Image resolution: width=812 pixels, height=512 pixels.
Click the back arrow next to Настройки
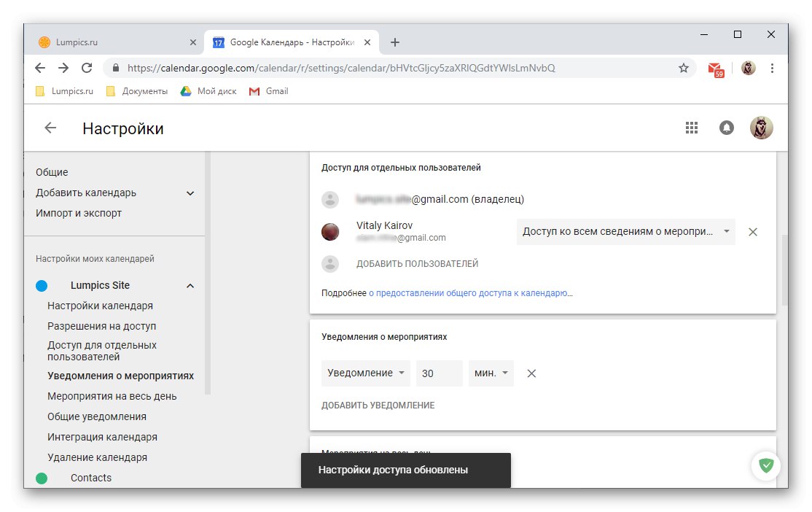pos(49,128)
